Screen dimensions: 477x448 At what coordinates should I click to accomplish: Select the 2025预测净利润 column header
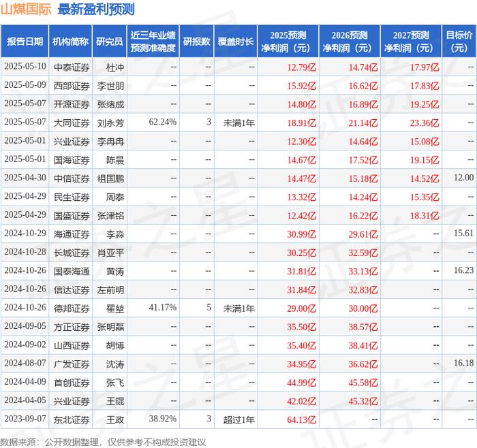[288, 42]
